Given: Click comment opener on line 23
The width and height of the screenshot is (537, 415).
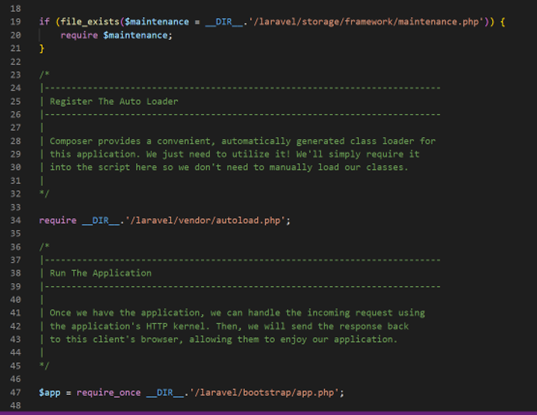Looking at the screenshot, I should (x=44, y=75).
